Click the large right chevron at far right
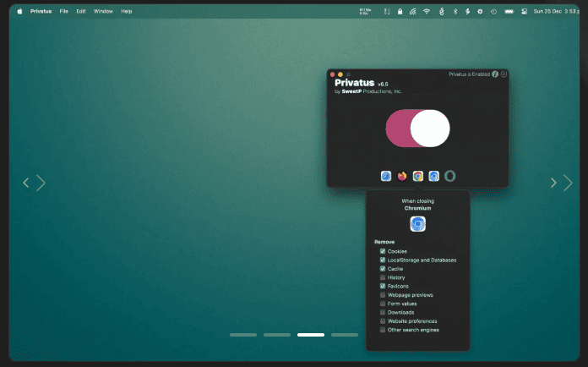This screenshot has width=588, height=367. point(568,183)
